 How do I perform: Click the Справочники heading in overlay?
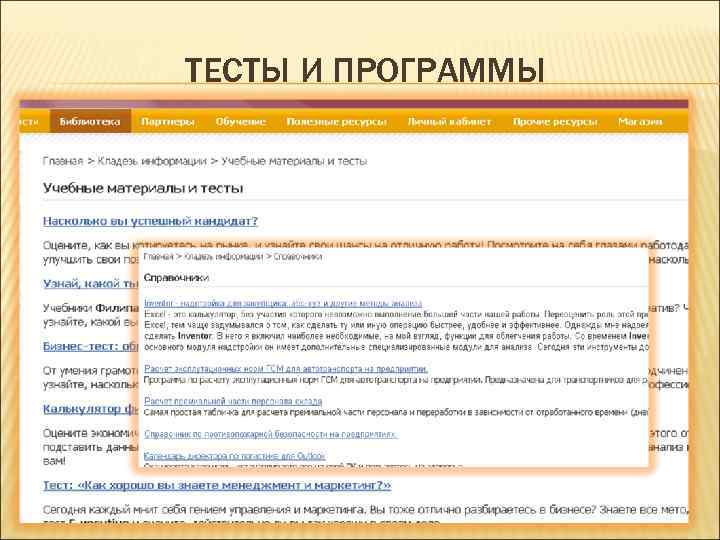pyautogui.click(x=176, y=278)
